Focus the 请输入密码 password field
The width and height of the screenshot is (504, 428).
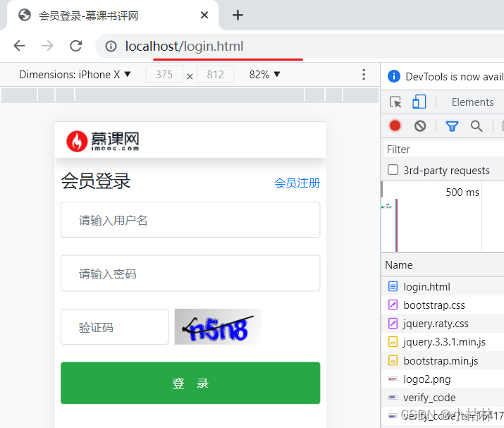pos(190,274)
